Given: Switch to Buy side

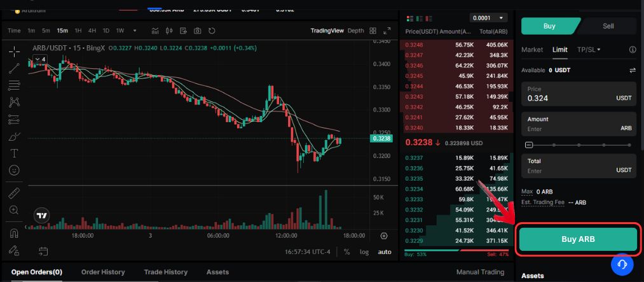Looking at the screenshot, I should click(x=549, y=26).
